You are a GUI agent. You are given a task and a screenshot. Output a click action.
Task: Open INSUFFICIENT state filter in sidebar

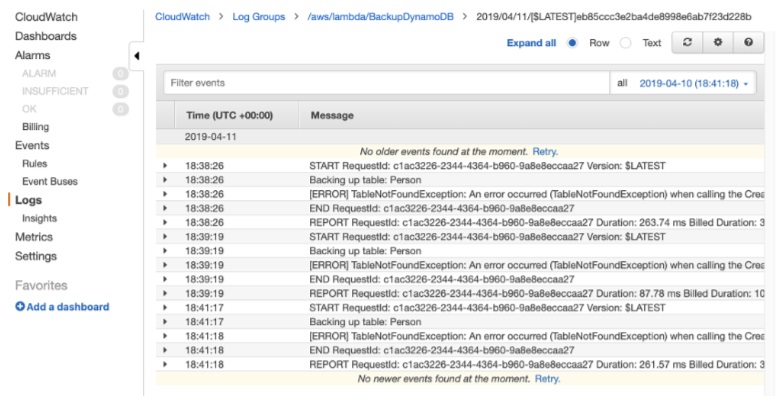point(55,91)
